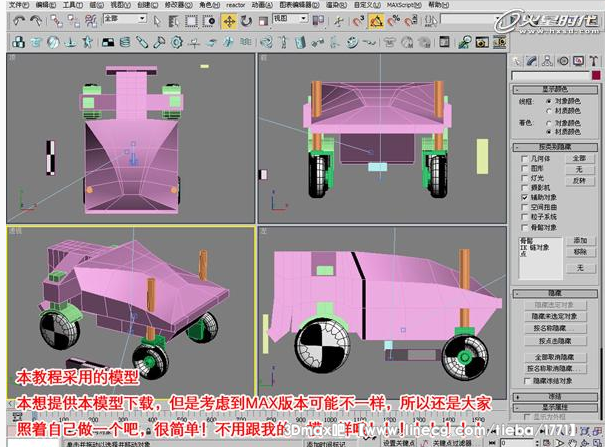Activate the Select and Move tool
This screenshot has width=605, height=447.
(229, 21)
